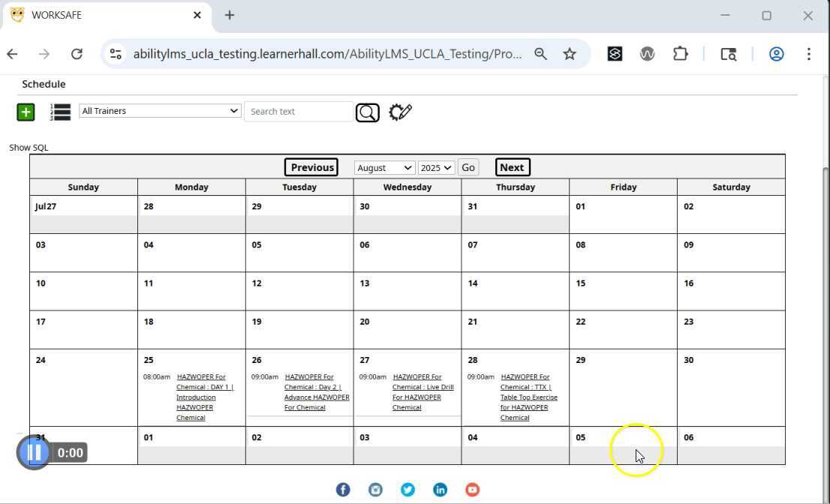This screenshot has width=830, height=504.
Task: Go to the Previous month
Action: tap(311, 167)
